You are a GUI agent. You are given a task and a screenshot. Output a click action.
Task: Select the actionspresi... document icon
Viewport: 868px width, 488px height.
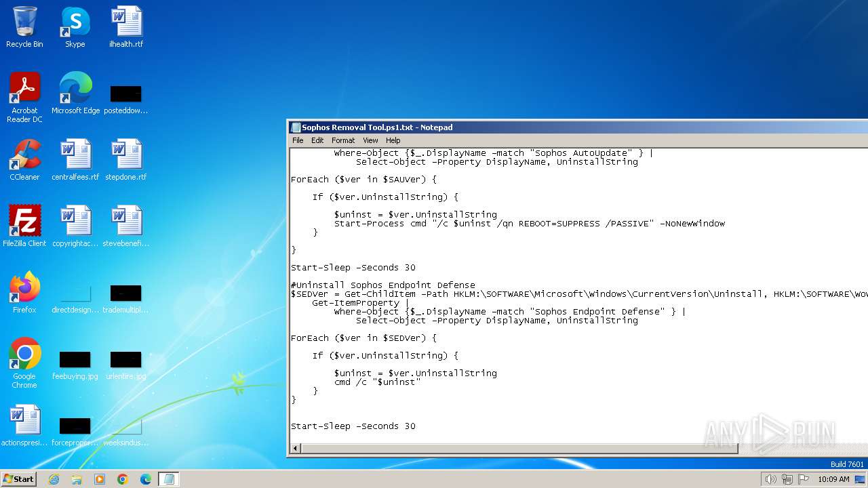click(x=24, y=426)
